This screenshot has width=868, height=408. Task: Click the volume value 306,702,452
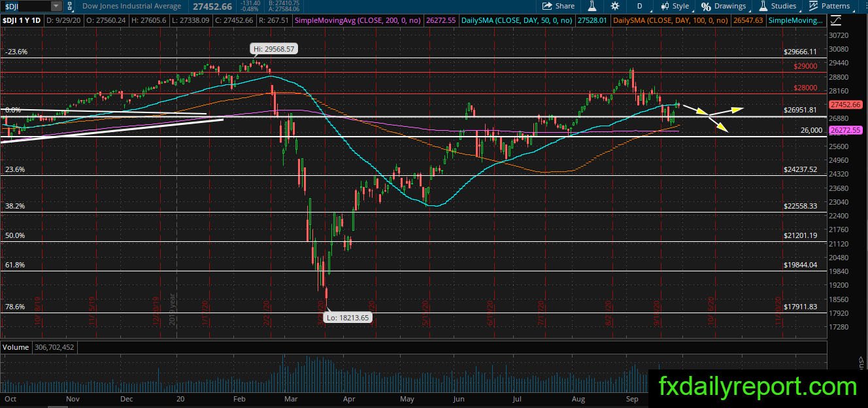point(55,347)
